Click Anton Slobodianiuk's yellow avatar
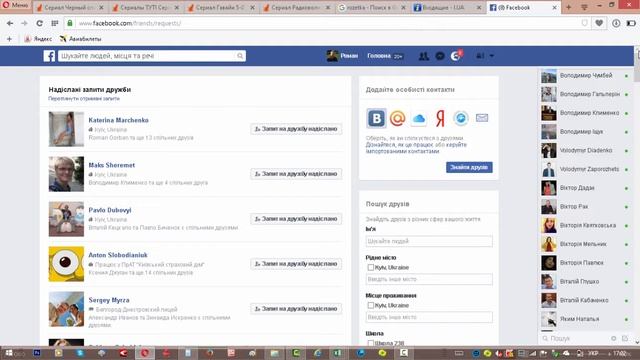Viewport: 640px width, 360px height. click(x=66, y=264)
